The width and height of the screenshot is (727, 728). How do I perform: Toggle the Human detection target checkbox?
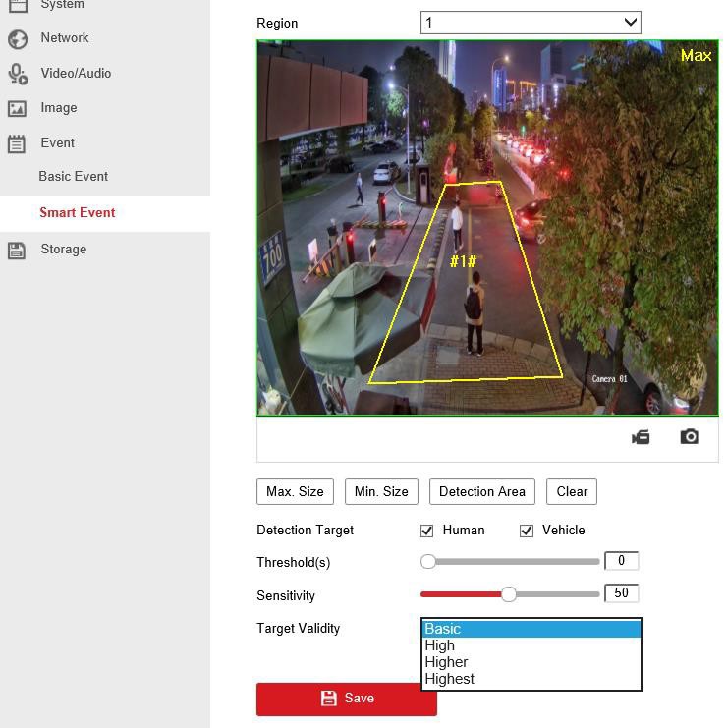427,531
